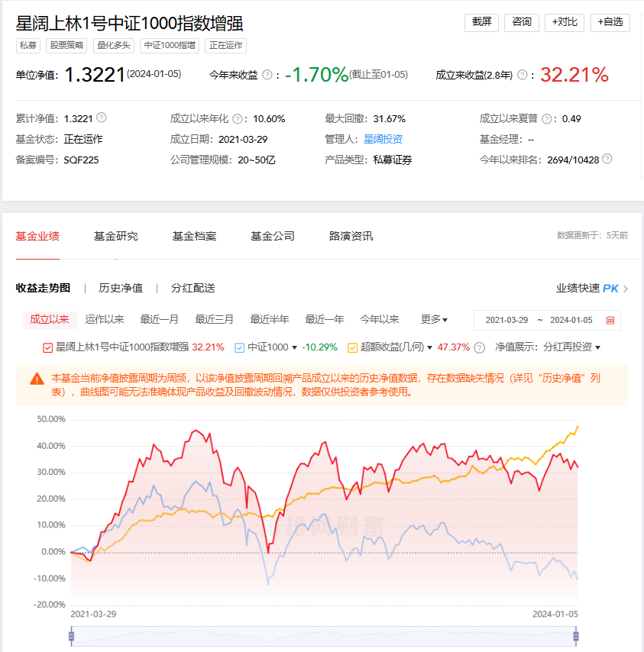Image resolution: width=644 pixels, height=652 pixels.
Task: Select the 中证1000指增 tag
Action: click(x=170, y=45)
